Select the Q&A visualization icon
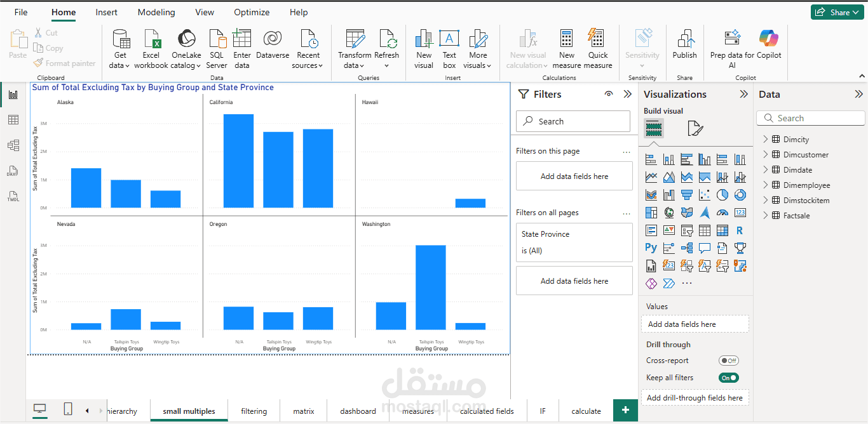868x424 pixels. (x=705, y=248)
